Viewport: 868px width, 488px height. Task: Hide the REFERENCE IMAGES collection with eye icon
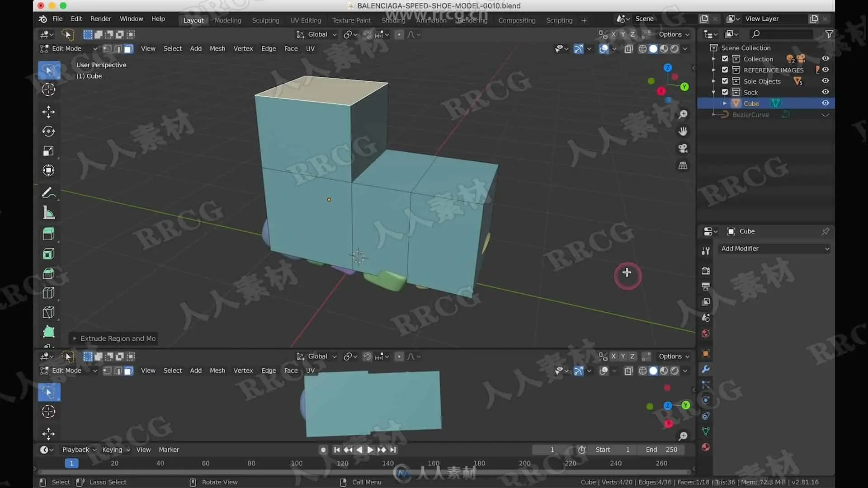825,70
